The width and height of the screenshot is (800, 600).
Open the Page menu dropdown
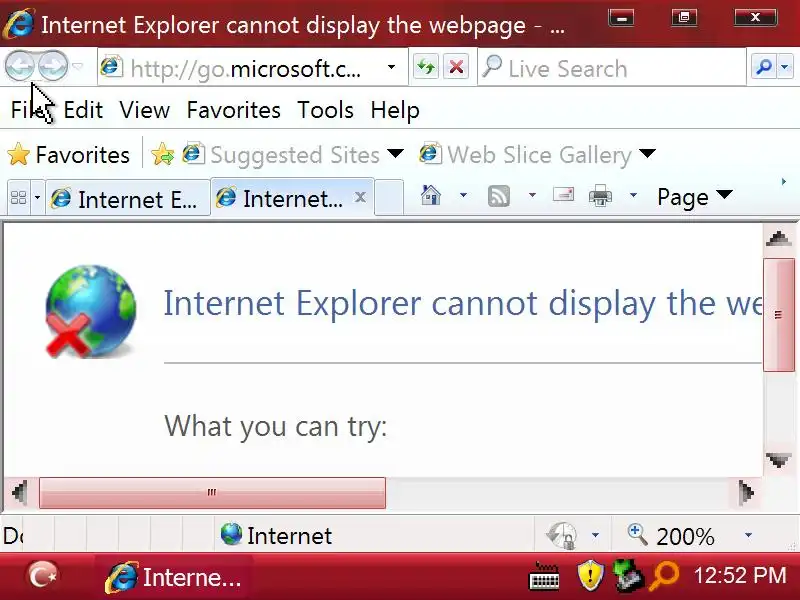click(695, 197)
